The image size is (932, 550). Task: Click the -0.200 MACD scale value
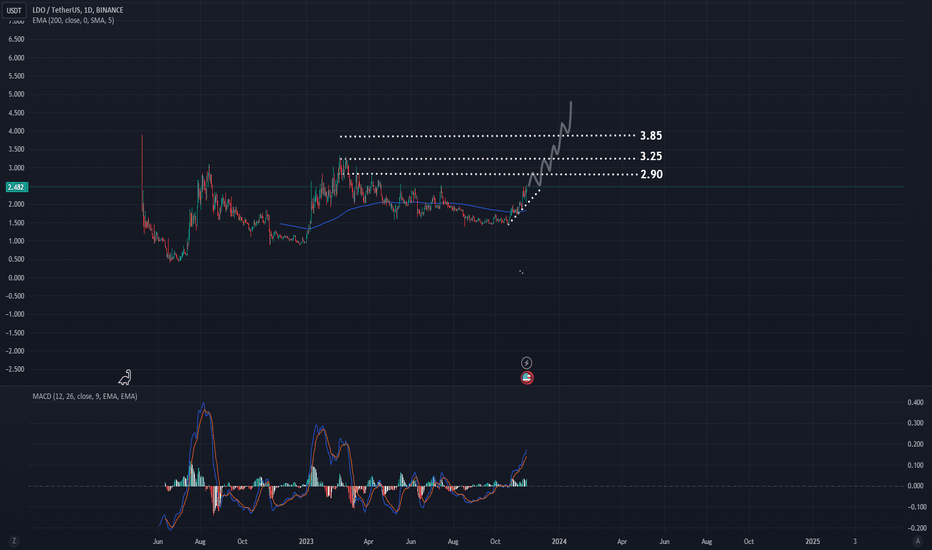pyautogui.click(x=915, y=528)
